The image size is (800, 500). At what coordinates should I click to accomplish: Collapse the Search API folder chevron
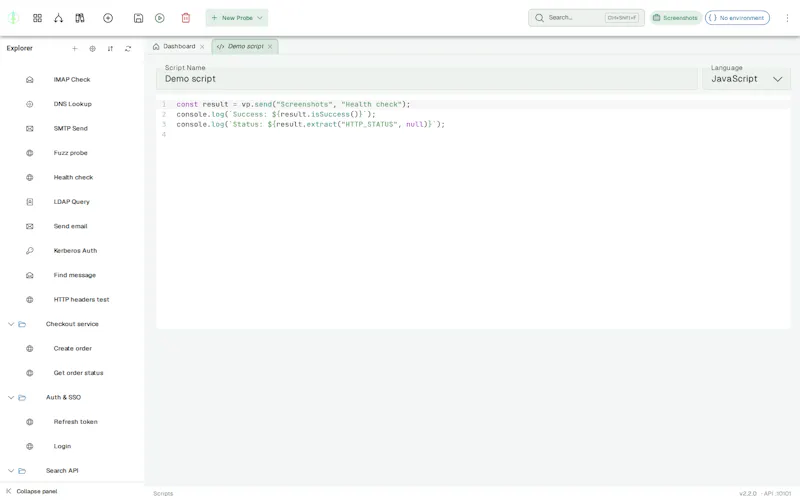pos(11,471)
